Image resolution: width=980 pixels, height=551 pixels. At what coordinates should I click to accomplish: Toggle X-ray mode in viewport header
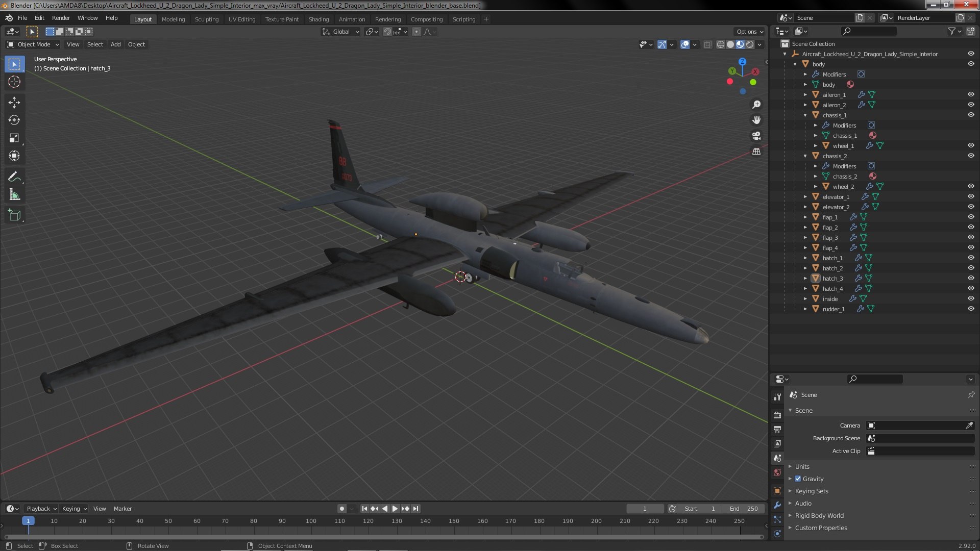tap(707, 45)
